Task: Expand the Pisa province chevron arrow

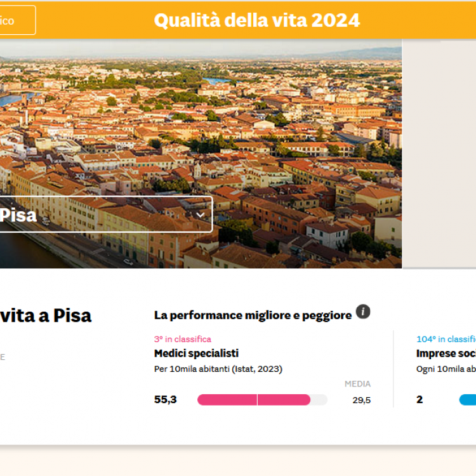Action: 201,215
